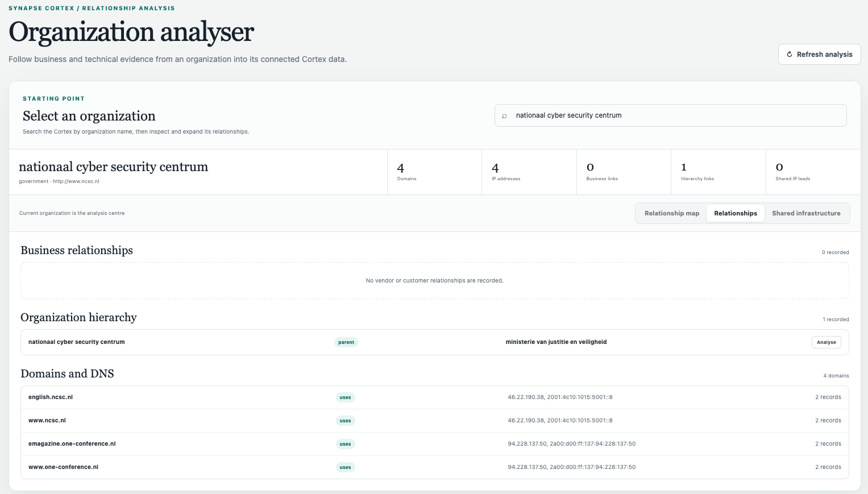Click the 'uses' badge for www.one-conference.nl
Screen dimensions: 868x494
(x=345, y=467)
